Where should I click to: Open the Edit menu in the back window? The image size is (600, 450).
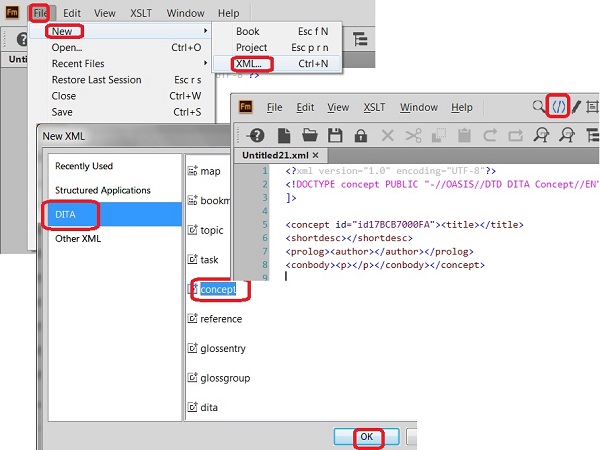click(x=72, y=13)
